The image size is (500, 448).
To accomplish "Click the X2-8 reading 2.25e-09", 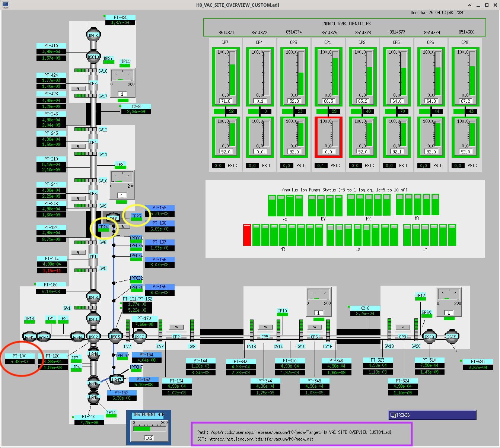I will click(365, 314).
